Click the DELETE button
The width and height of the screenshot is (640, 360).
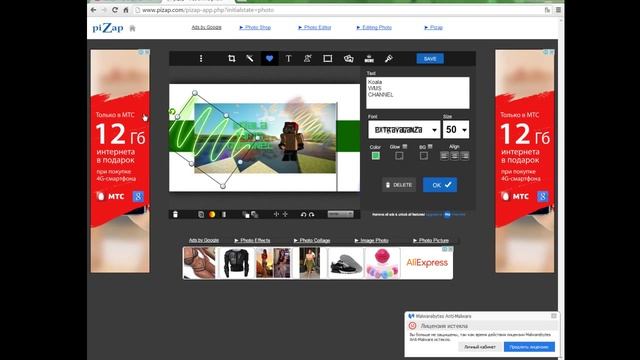coord(399,185)
